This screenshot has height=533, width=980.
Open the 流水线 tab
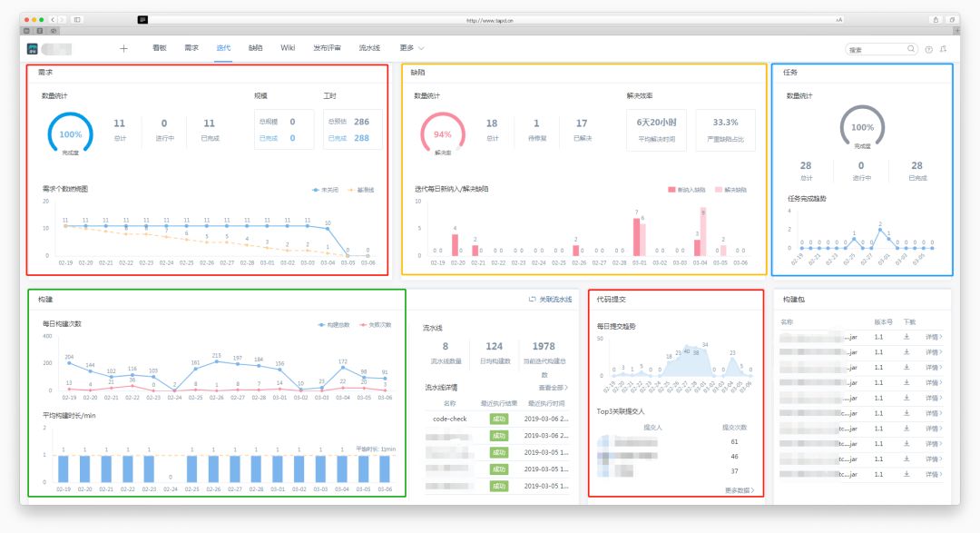coord(369,48)
